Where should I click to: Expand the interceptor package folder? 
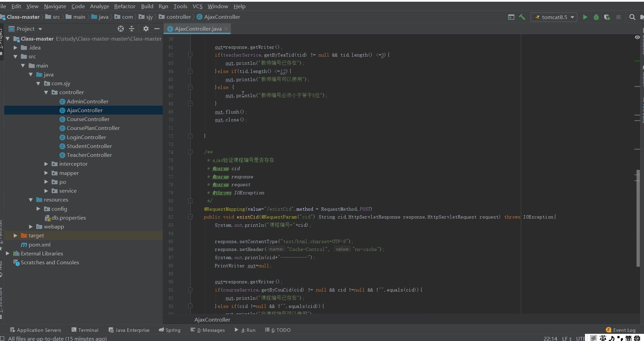coord(46,164)
